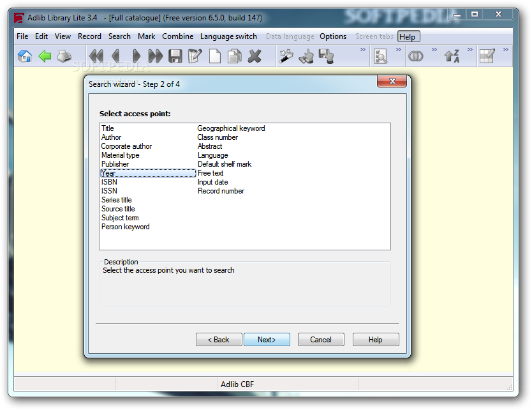Viewport: 532px width, 410px height.
Task: Select Default shelf mark access point
Action: point(225,164)
